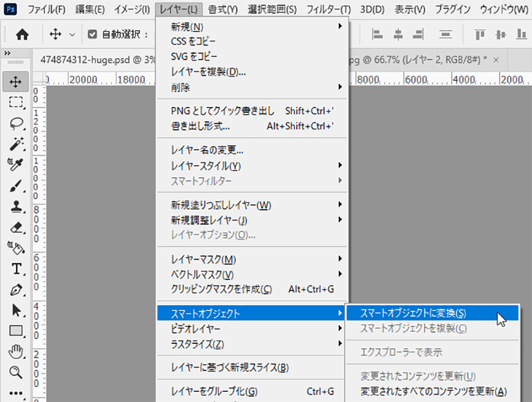This screenshot has width=532, height=402.
Task: Select the Clone Stamp tool
Action: (17, 206)
